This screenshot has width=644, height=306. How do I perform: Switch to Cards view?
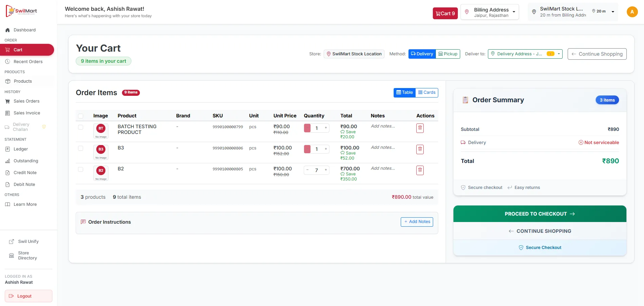pyautogui.click(x=427, y=92)
